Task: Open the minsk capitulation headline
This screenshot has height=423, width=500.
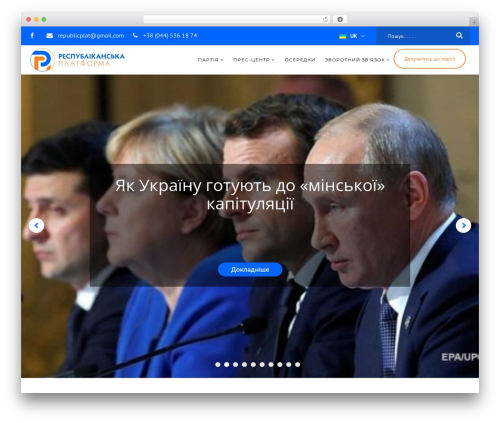Action: point(250,195)
